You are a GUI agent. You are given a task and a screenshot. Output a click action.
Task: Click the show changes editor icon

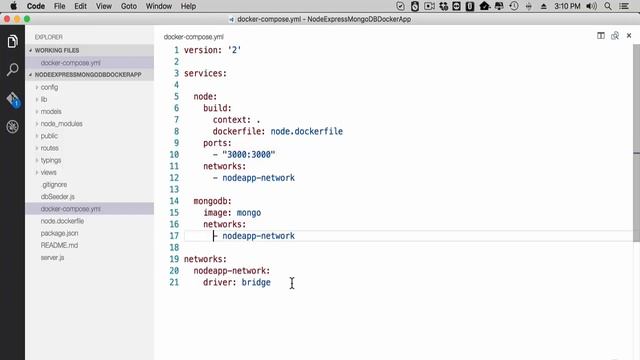coord(615,36)
